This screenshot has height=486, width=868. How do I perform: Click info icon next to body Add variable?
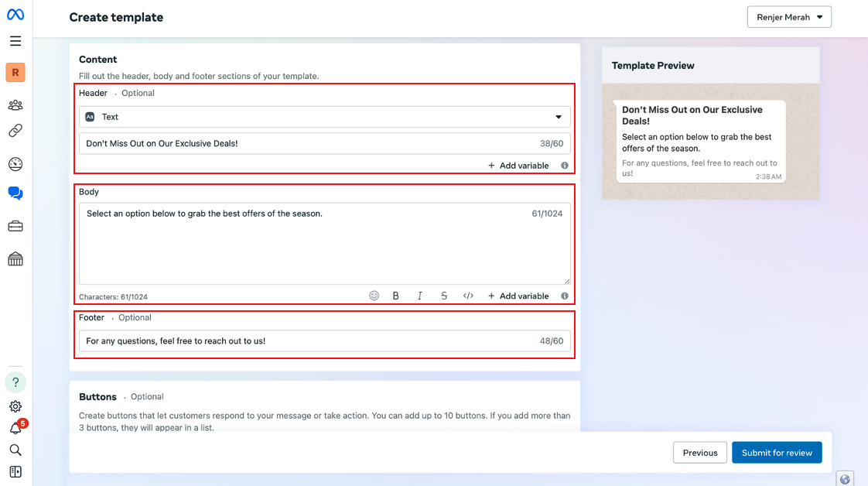(x=565, y=296)
